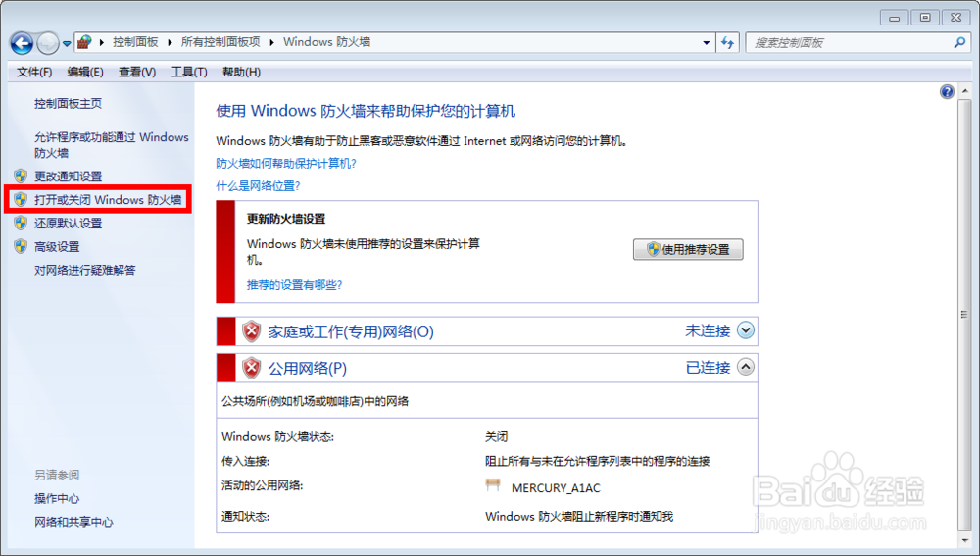Click the vertical scrollbar thumb
This screenshot has height=556, width=980.
(964, 315)
